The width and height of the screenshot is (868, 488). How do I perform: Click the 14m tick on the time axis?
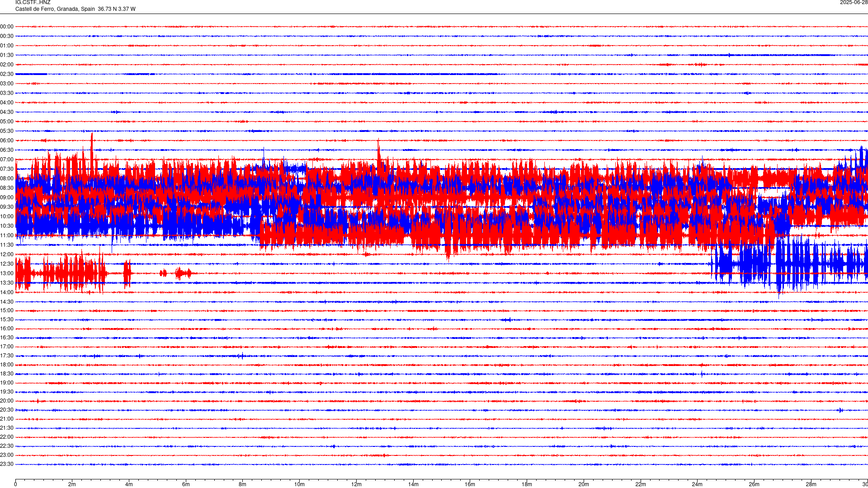click(x=413, y=484)
